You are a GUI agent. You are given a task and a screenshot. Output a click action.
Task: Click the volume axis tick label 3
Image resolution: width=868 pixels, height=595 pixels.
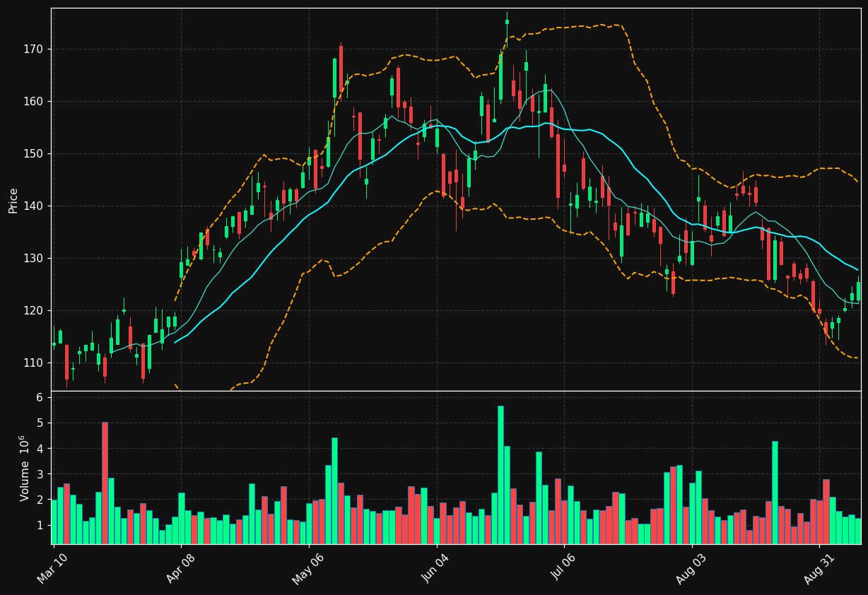tap(40, 474)
